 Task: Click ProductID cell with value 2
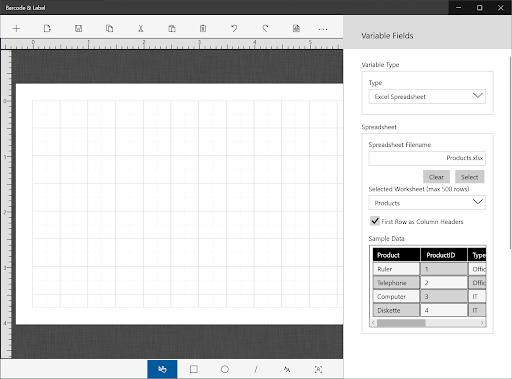(x=444, y=283)
